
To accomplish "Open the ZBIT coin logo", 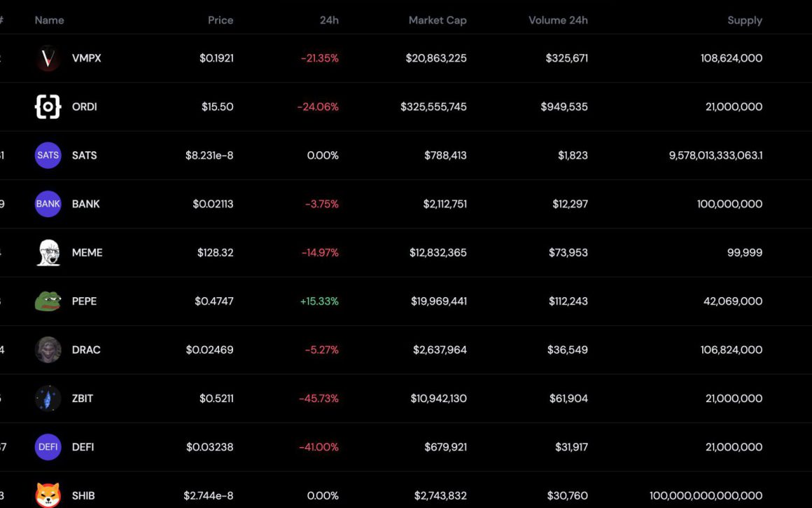I will 48,398.
